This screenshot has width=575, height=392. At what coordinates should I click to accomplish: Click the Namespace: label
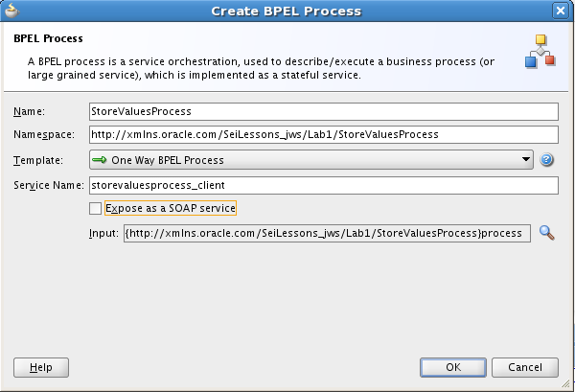44,135
